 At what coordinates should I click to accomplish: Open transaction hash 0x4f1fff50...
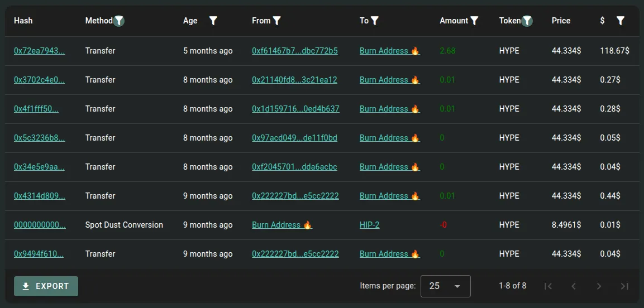coord(36,109)
